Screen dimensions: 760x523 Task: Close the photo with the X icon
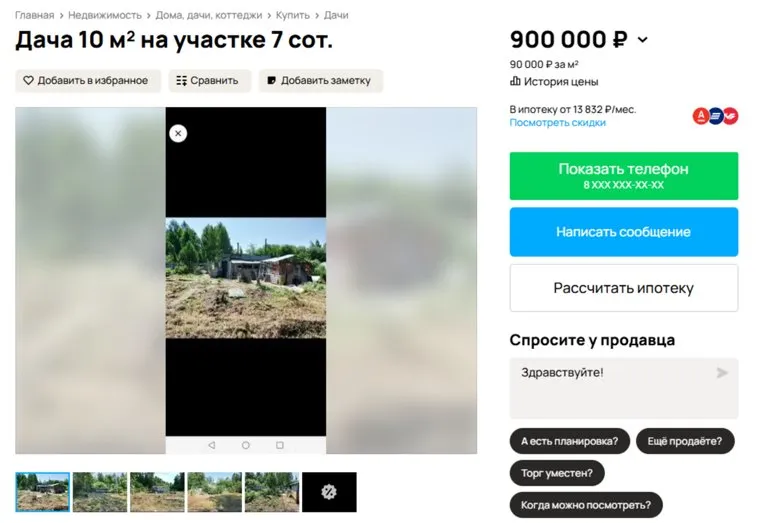178,133
